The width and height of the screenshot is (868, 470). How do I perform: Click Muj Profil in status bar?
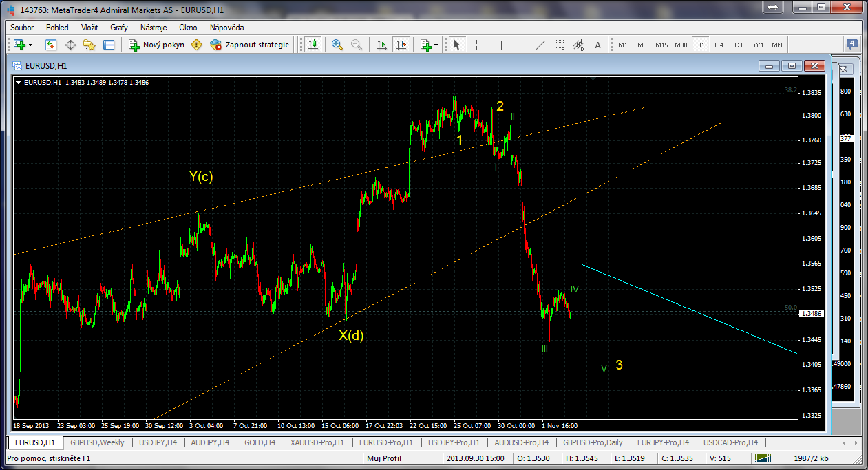(x=383, y=458)
